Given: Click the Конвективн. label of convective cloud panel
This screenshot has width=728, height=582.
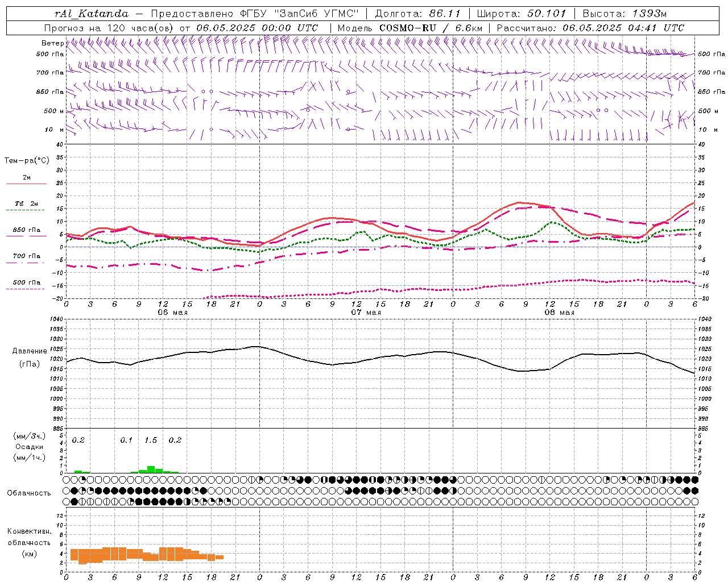Looking at the screenshot, I should coord(29,531).
